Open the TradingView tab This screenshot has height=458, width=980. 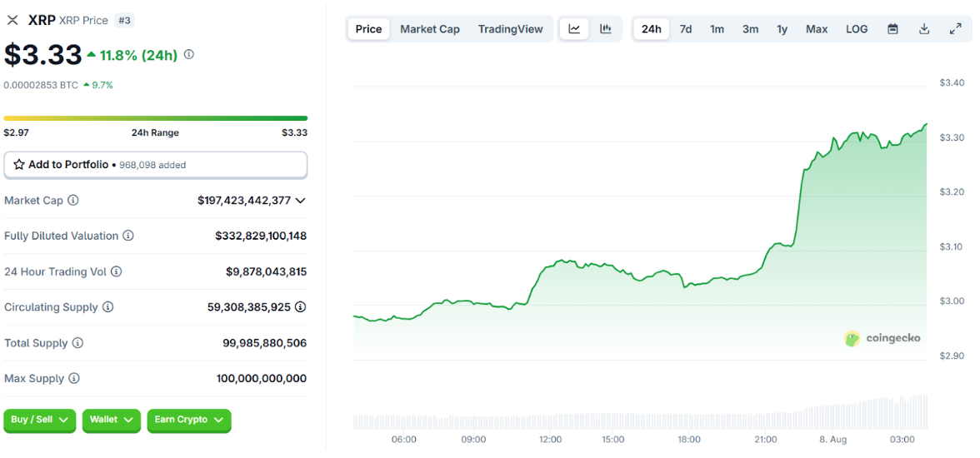pos(510,29)
